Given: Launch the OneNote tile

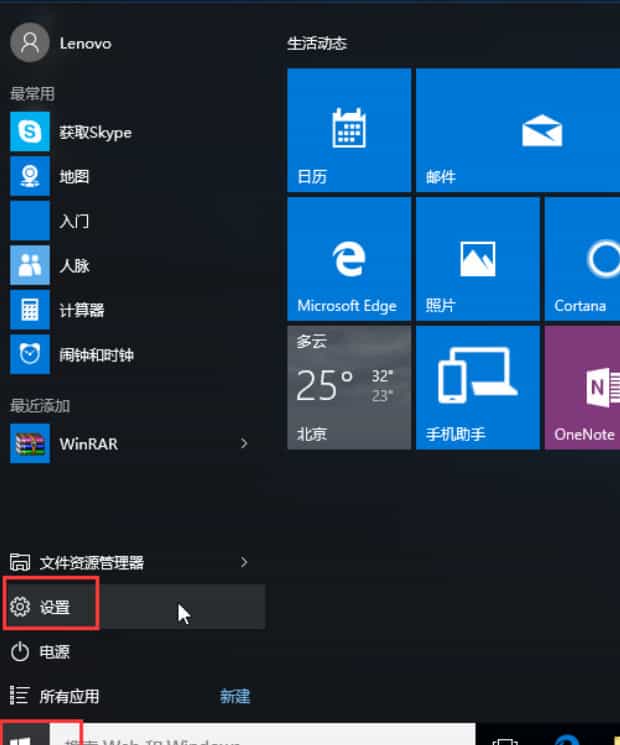Looking at the screenshot, I should 582,388.
